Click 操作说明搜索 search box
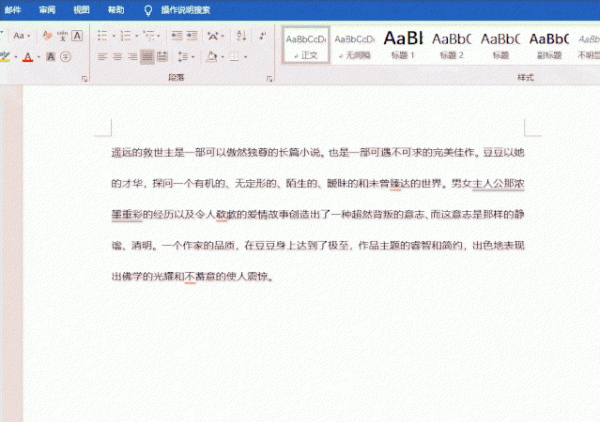The image size is (600, 422). 186,10
